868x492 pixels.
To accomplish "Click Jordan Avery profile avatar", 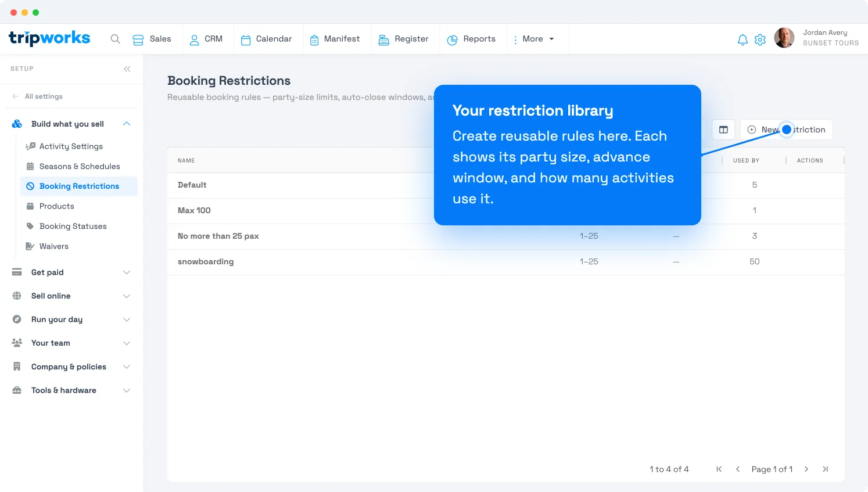I will [784, 38].
